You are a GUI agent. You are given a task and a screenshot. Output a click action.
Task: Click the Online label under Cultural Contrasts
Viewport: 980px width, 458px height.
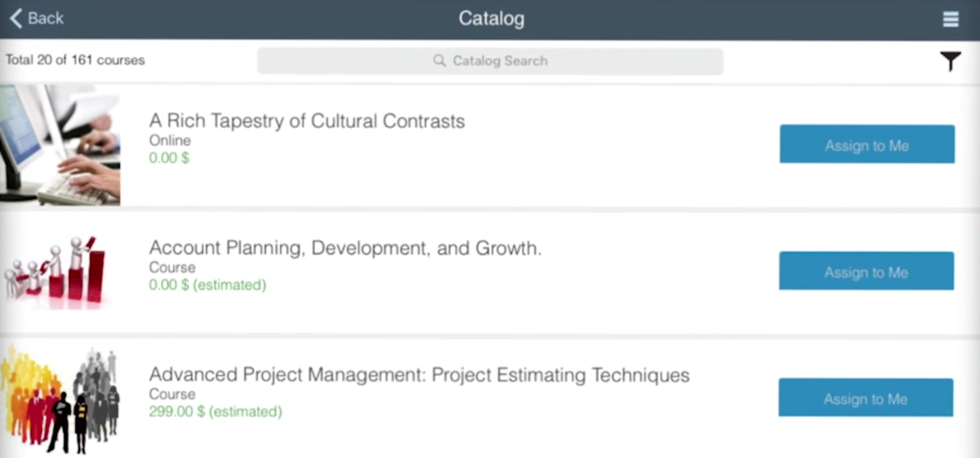point(170,141)
